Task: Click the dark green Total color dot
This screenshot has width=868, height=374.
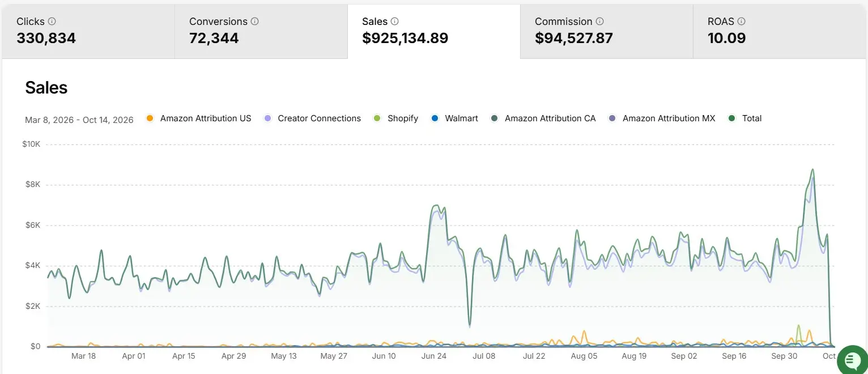Action: tap(732, 118)
